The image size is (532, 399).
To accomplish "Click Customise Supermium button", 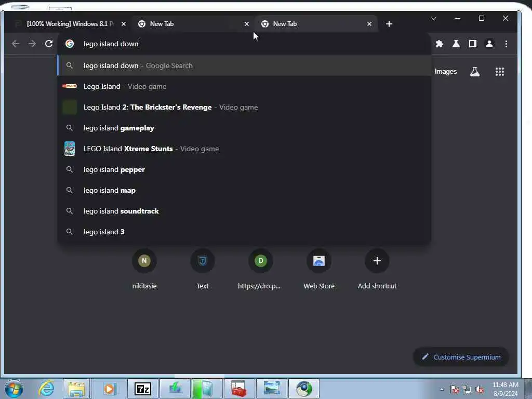I will (x=461, y=357).
